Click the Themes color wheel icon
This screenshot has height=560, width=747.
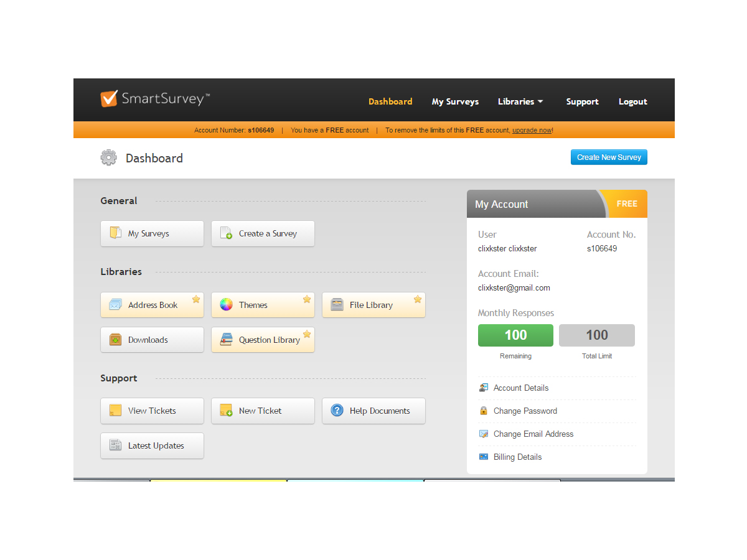coord(226,305)
